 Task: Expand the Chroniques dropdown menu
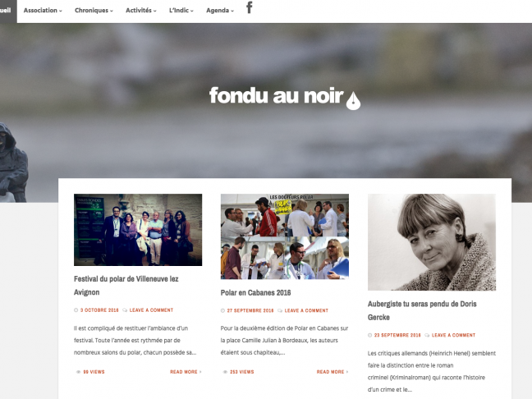[94, 11]
